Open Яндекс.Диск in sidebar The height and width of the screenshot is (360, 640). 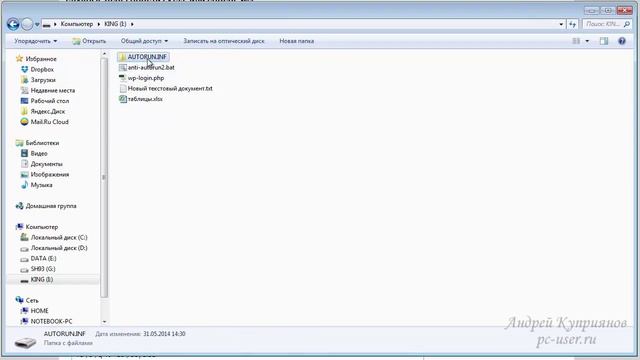point(48,111)
